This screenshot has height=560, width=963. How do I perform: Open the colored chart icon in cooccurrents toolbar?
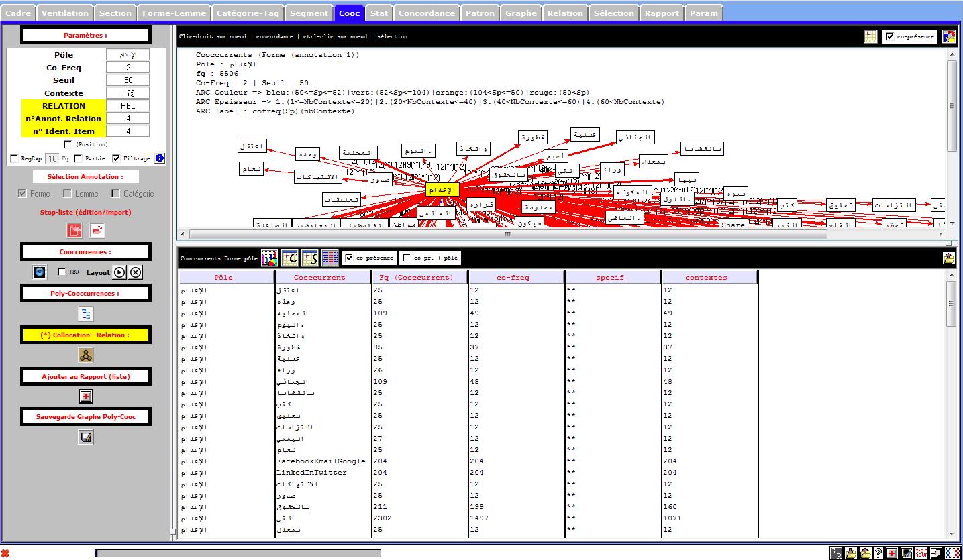coord(270,258)
